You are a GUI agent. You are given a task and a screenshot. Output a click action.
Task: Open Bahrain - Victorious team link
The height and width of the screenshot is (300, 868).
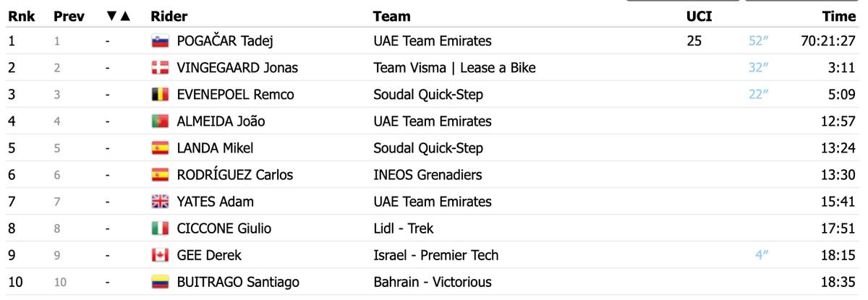432,282
